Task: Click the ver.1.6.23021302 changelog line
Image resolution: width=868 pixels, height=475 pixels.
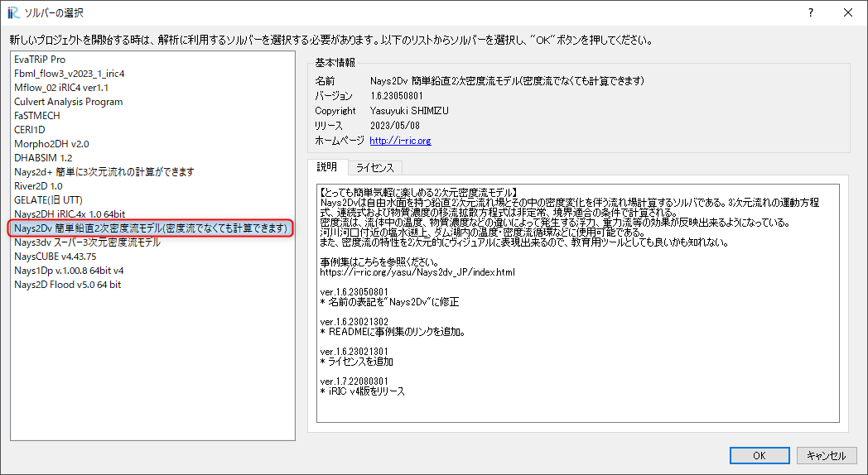Action: coord(354,322)
